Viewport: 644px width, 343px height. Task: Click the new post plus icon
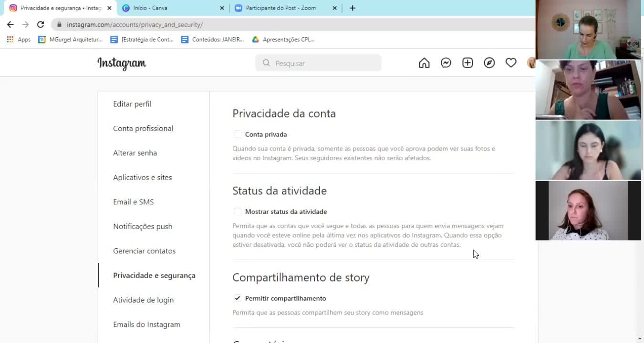[x=467, y=63]
